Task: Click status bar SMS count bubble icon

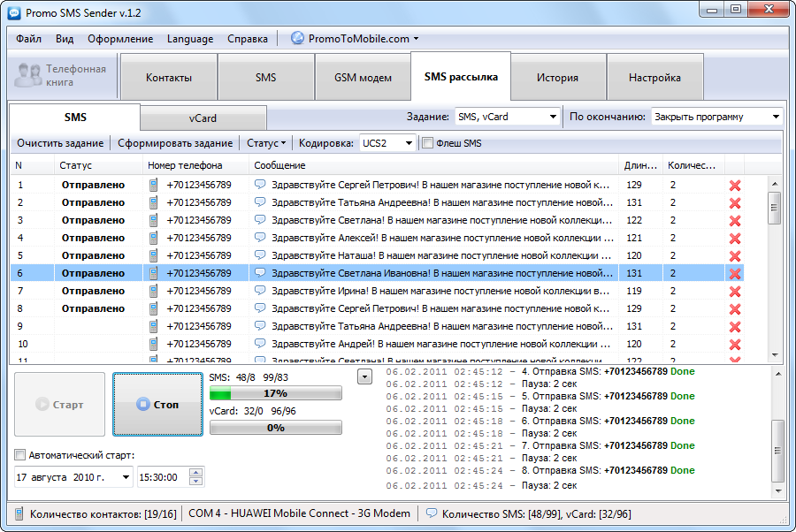Action: point(431,513)
